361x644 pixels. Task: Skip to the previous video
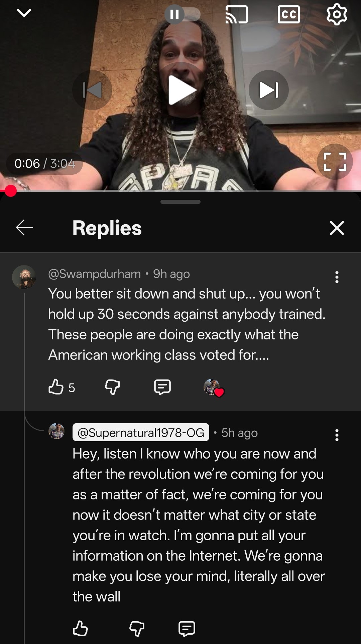[92, 90]
